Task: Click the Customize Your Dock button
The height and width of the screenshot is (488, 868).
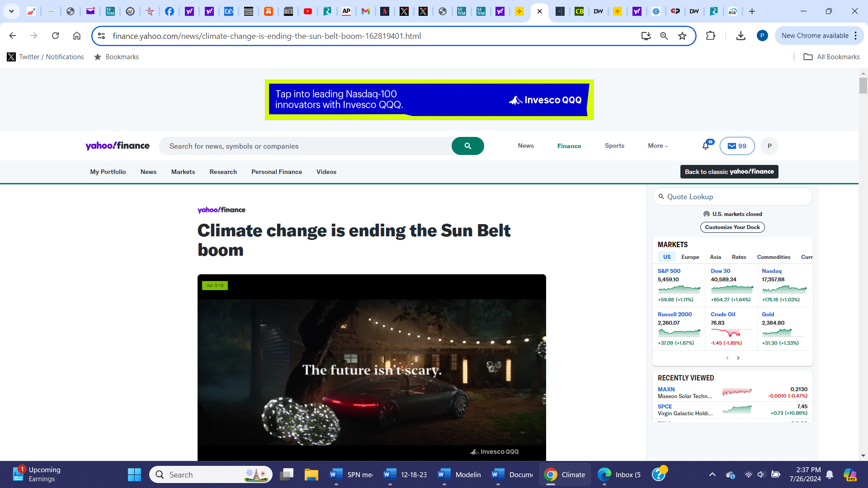Action: click(x=732, y=227)
